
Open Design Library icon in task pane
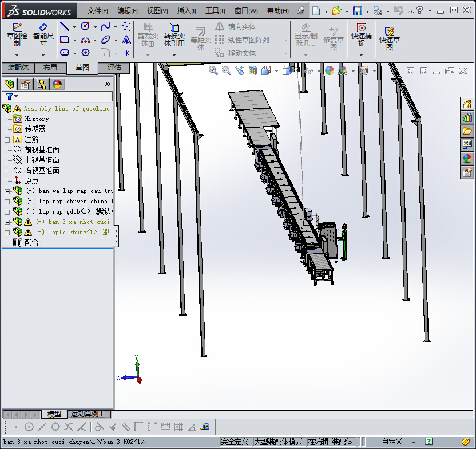pos(467,117)
